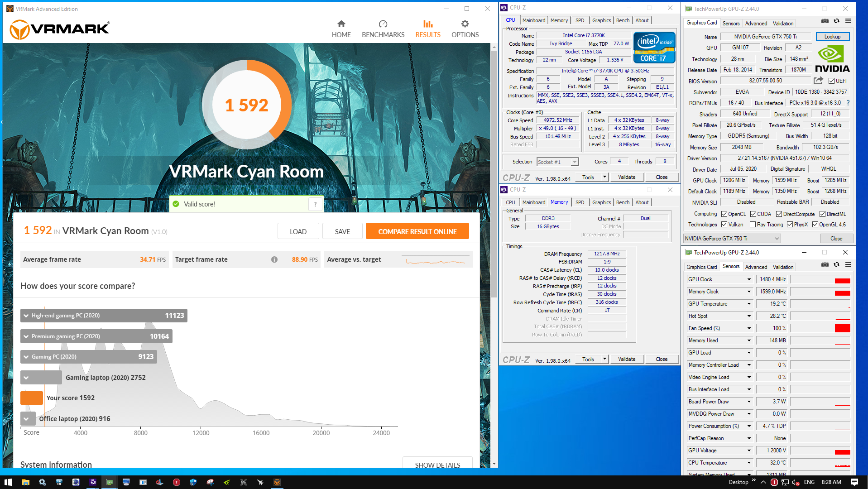The height and width of the screenshot is (489, 868).
Task: Click the red T icon in the taskbar
Action: 177,482
